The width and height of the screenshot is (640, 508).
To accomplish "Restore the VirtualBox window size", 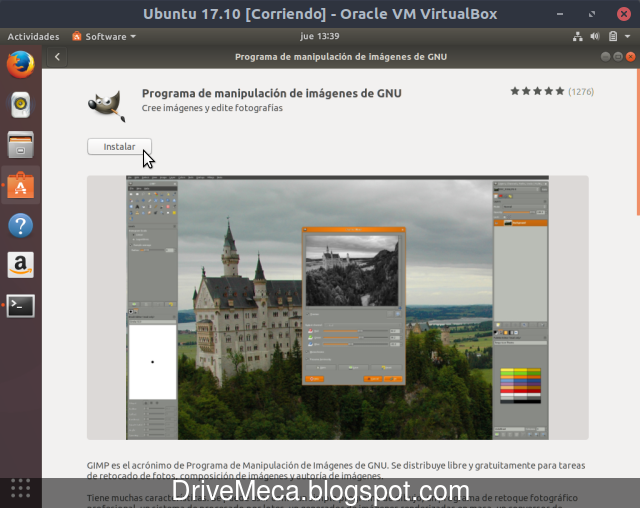I will (592, 14).
